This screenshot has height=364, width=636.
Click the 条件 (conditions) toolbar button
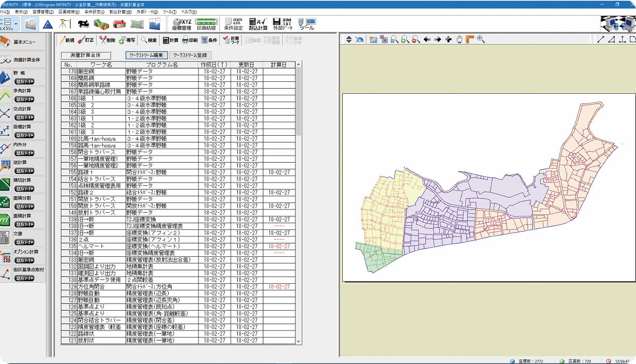point(210,40)
